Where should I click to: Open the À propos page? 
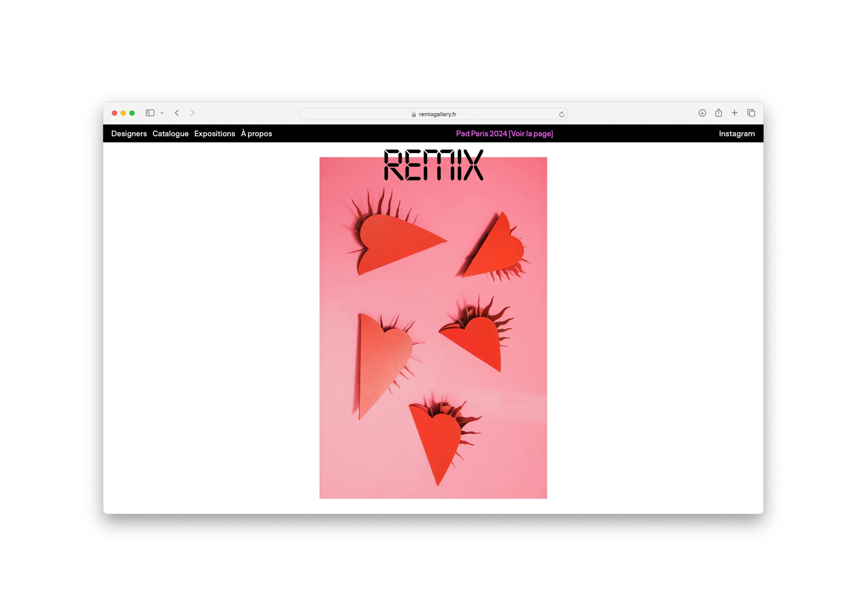click(256, 133)
